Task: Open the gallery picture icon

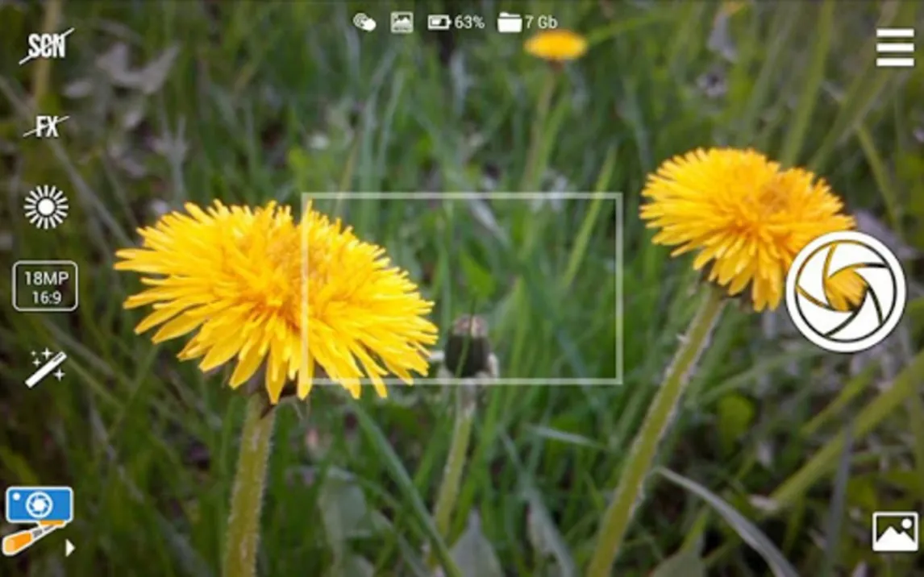Action: click(895, 532)
